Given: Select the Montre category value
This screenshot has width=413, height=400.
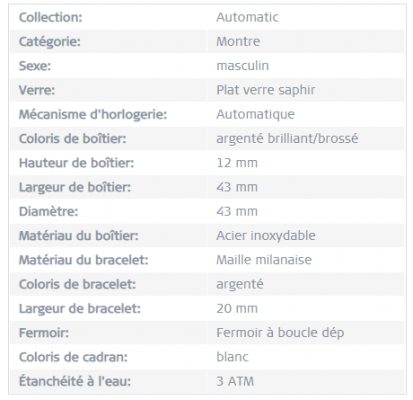Looking at the screenshot, I should 238,42.
